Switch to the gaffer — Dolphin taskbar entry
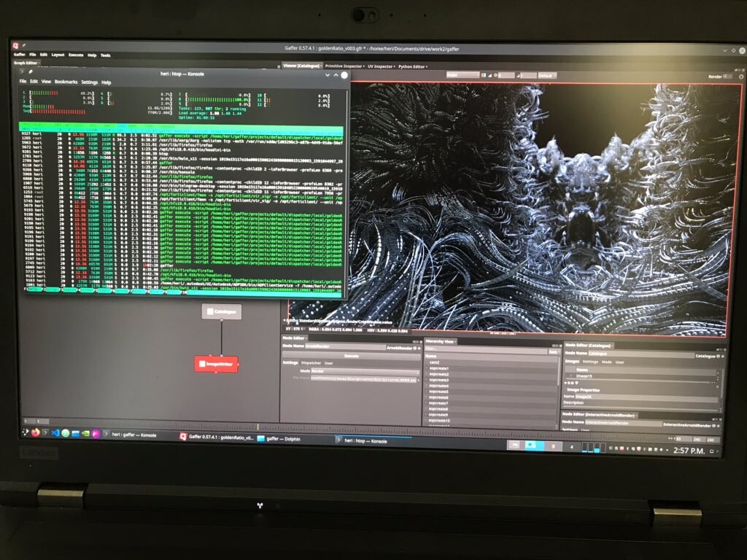Screen dimensions: 747x560 pos(279,438)
